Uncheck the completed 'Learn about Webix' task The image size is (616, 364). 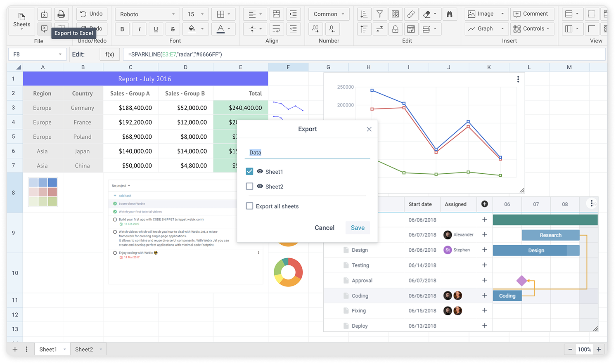click(x=115, y=203)
